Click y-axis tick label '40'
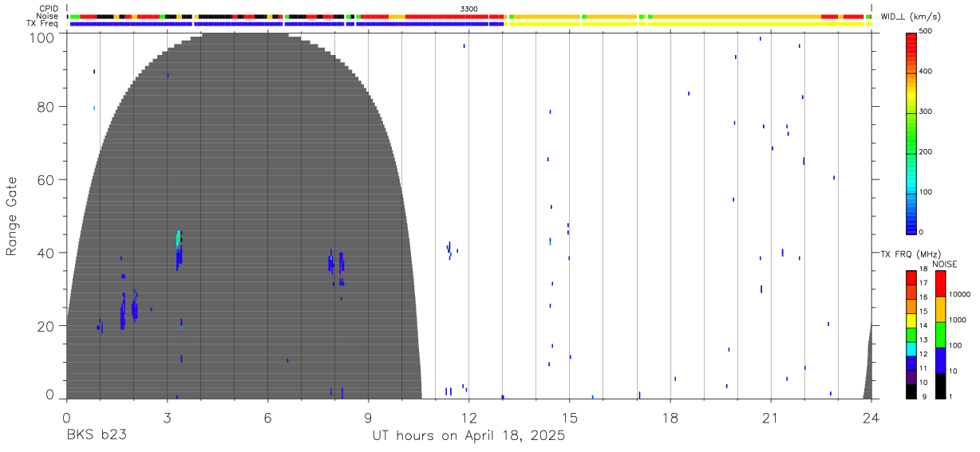The height and width of the screenshot is (452, 980). tap(46, 253)
